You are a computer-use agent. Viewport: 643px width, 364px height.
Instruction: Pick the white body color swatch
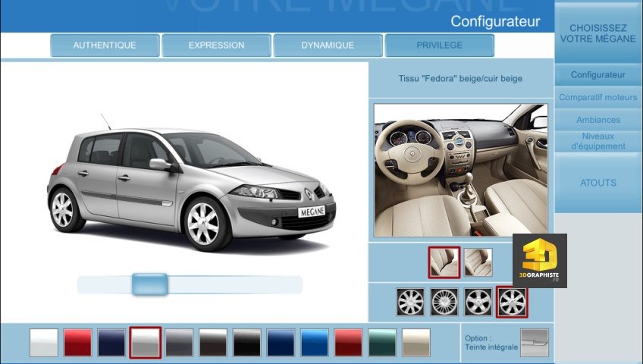click(x=44, y=343)
